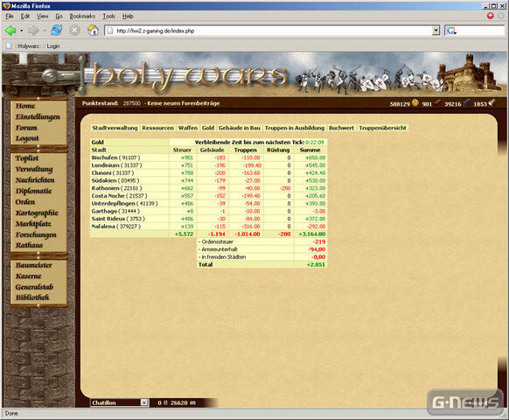The width and height of the screenshot is (509, 420).
Task: Open the Kaserne sidebar link
Action: [x=29, y=276]
